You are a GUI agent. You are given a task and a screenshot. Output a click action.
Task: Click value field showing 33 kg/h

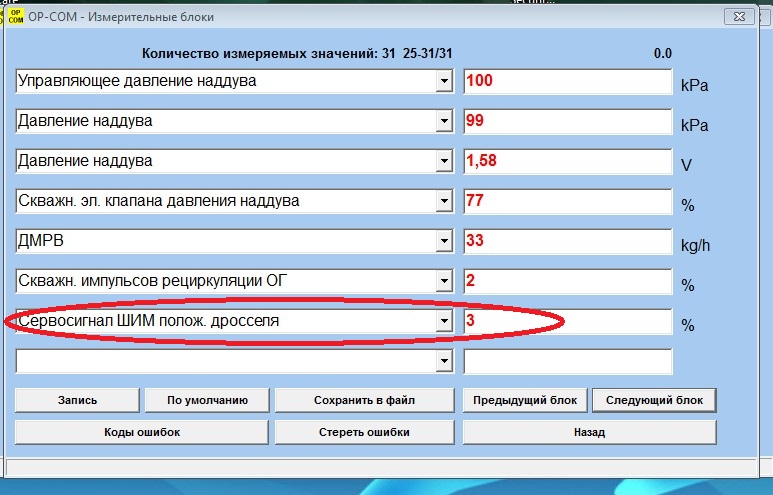click(x=568, y=241)
